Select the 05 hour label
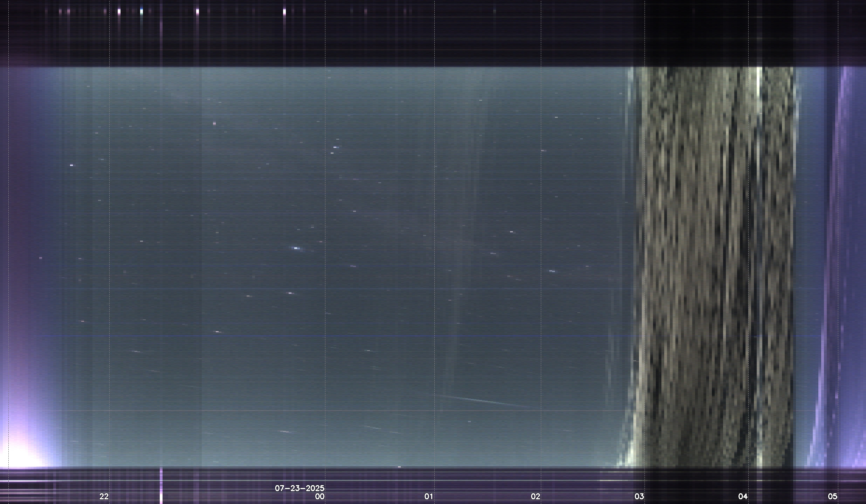 pos(832,496)
